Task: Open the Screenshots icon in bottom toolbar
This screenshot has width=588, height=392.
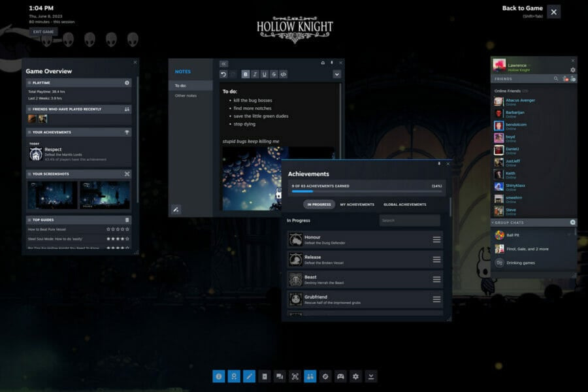Action: click(x=295, y=376)
